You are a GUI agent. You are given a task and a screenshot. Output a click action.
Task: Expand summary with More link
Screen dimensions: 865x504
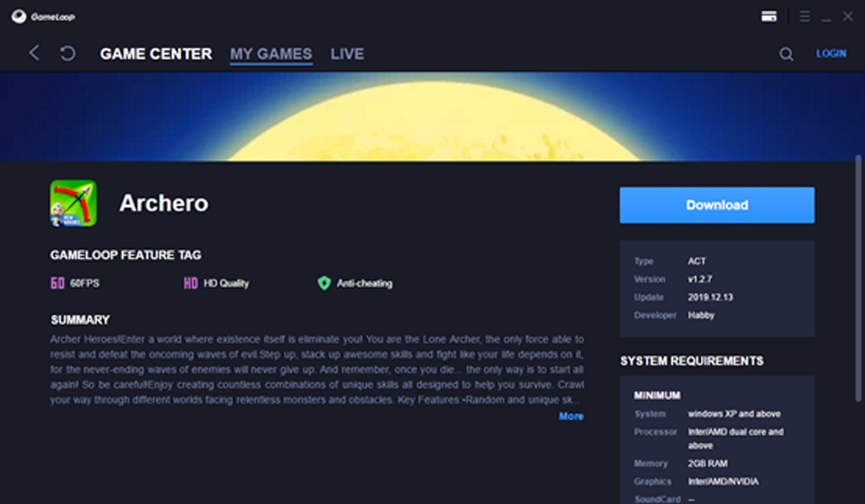point(571,417)
